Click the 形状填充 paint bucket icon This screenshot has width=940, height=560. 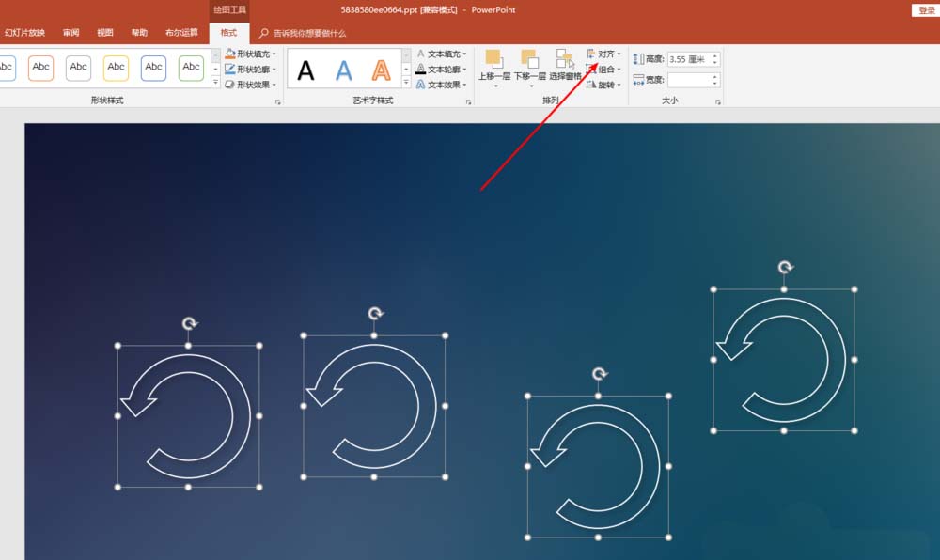coord(230,54)
